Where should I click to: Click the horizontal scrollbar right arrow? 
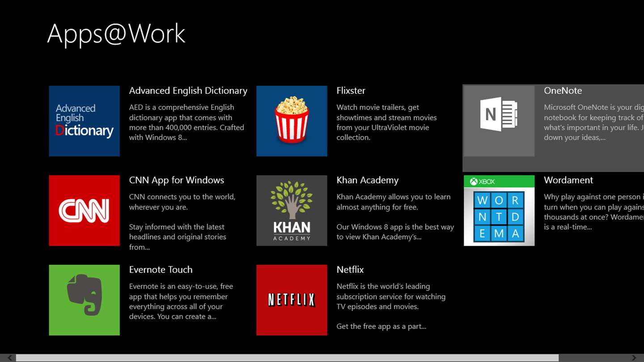[x=634, y=358]
